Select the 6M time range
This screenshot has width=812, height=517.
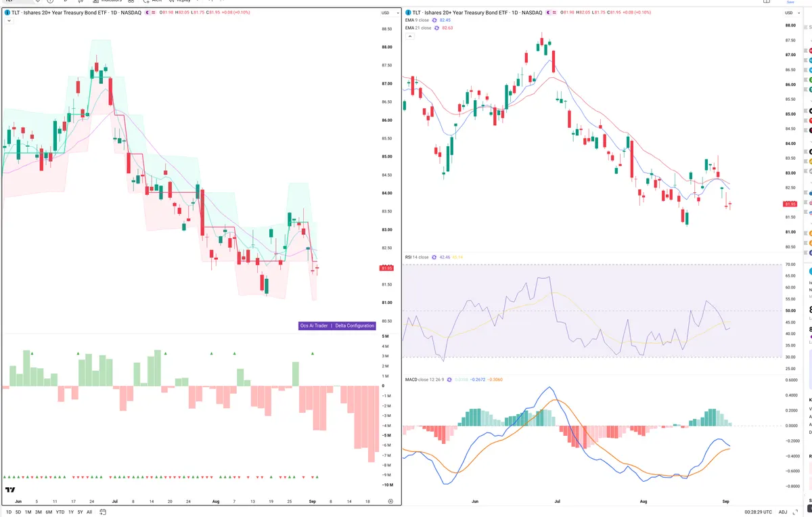[x=49, y=512]
